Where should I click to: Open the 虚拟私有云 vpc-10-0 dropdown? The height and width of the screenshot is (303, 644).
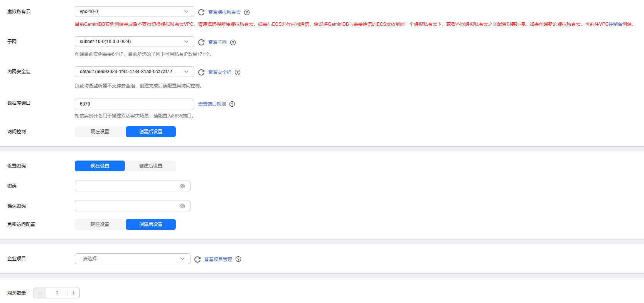point(135,12)
